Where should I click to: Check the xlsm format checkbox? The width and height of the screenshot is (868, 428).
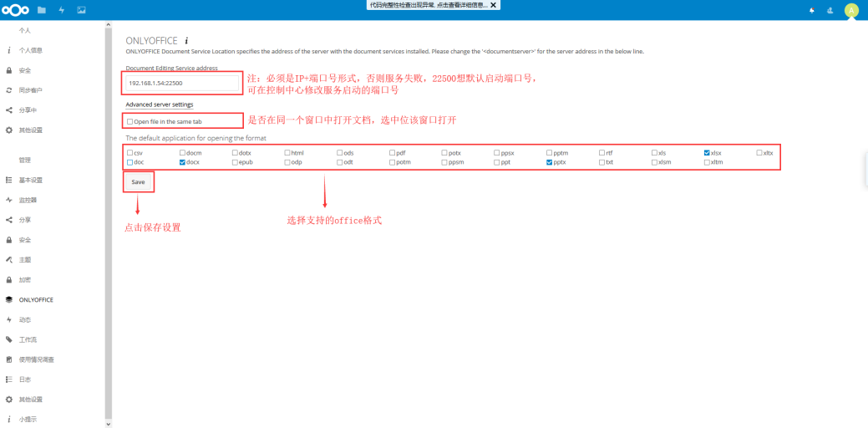coord(654,163)
